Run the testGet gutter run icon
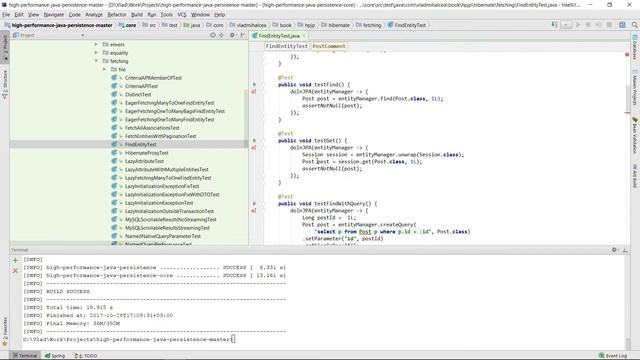 coord(254,140)
